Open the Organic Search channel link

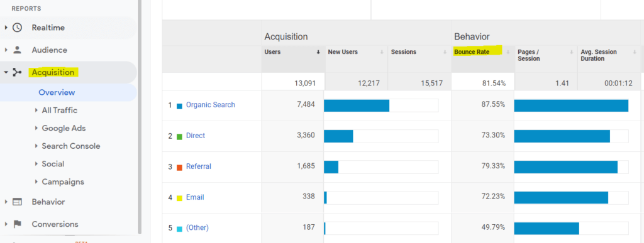(x=210, y=104)
